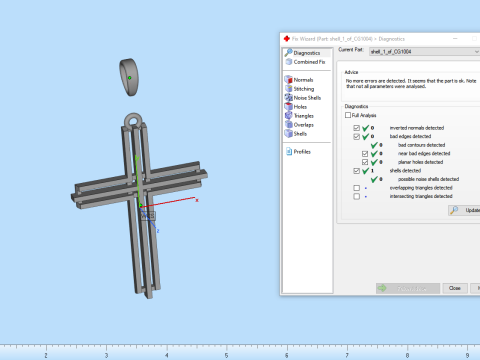The height and width of the screenshot is (360, 480).
Task: Toggle the bad edges detected checkbox
Action: 357,137
